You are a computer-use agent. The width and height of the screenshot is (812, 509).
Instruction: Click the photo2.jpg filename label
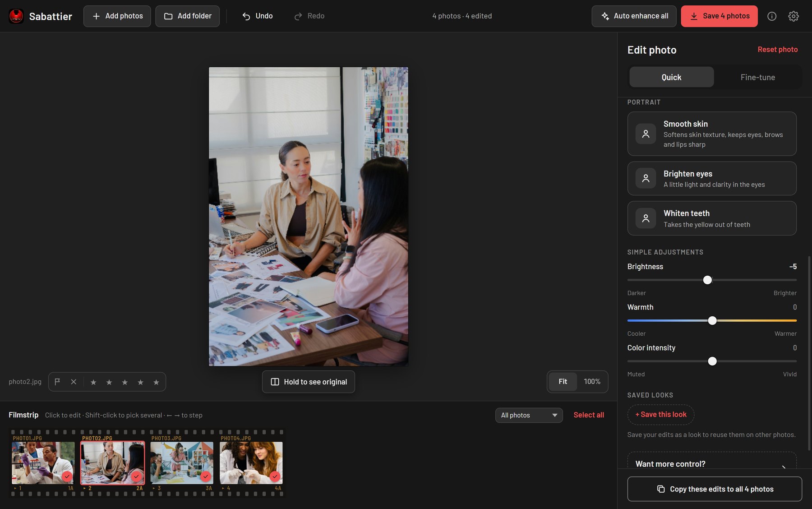point(25,382)
